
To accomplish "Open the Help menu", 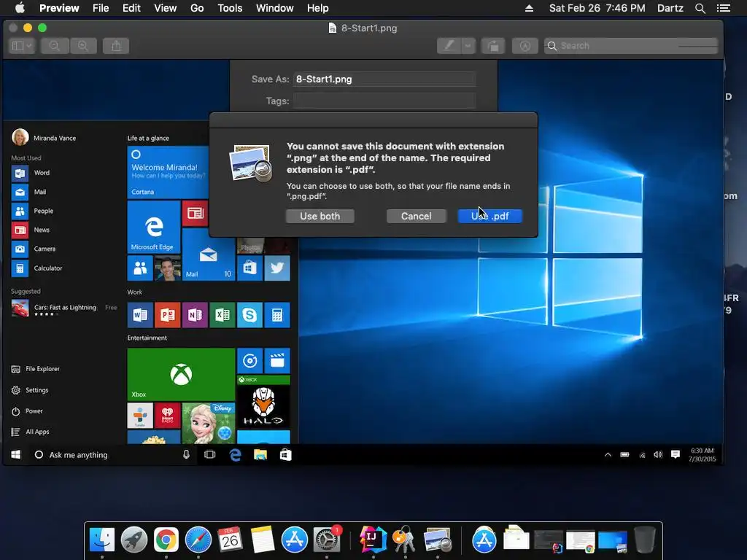I will [317, 8].
